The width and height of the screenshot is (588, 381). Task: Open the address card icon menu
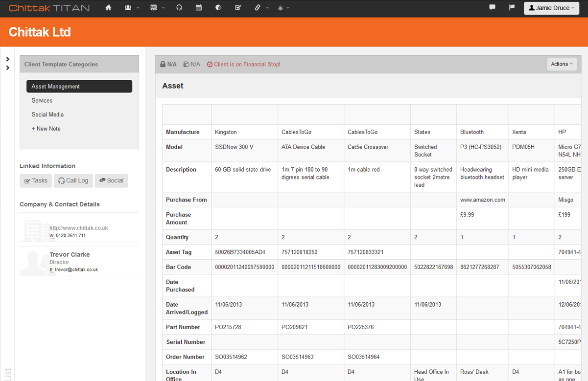click(154, 8)
